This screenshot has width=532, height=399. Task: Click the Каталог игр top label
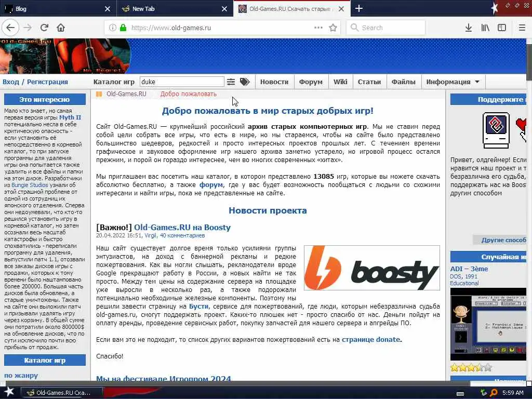click(114, 82)
